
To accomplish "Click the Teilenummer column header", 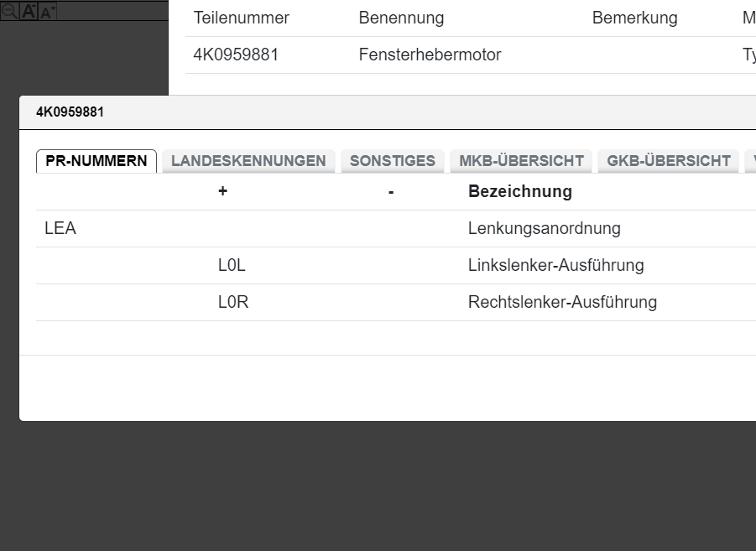I will 241,18.
